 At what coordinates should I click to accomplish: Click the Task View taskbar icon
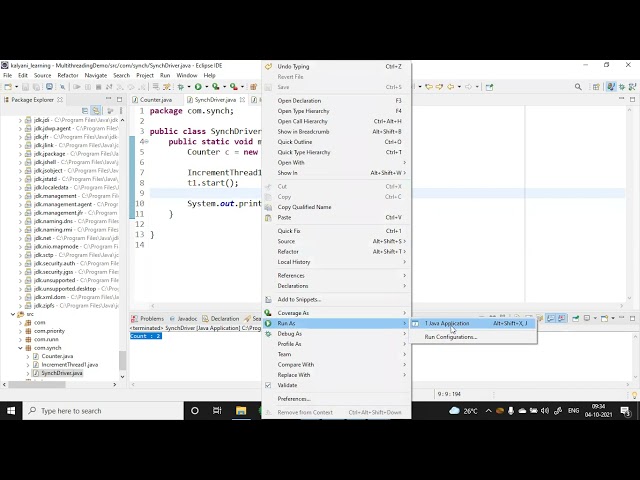(x=217, y=411)
